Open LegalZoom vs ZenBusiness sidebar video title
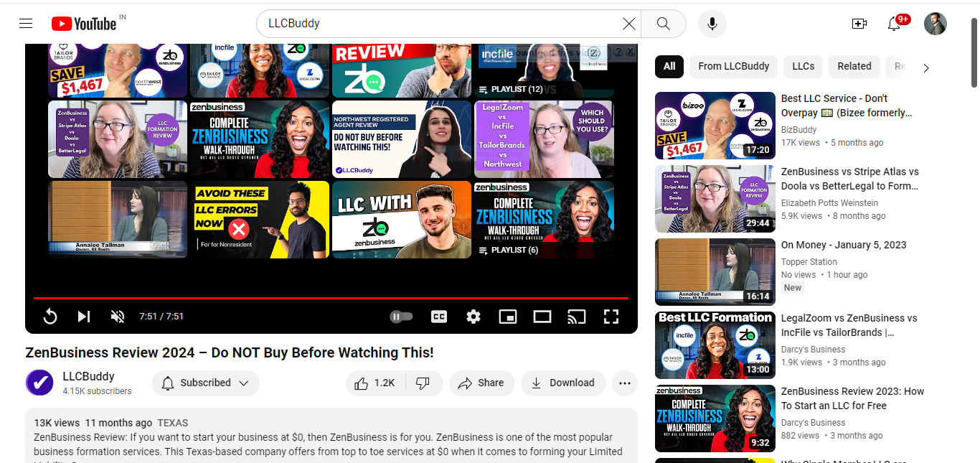Screen dimensions: 980x463 (849, 325)
